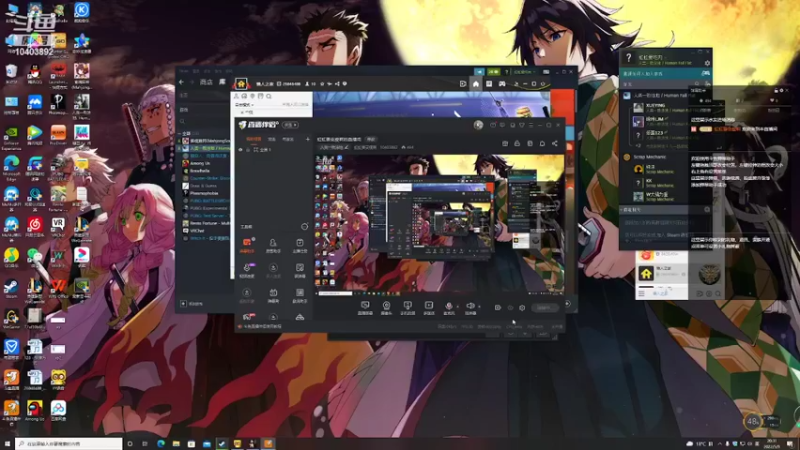Click the green button in Steam titlebar
Screen dimensions: 800x450
[493, 72]
